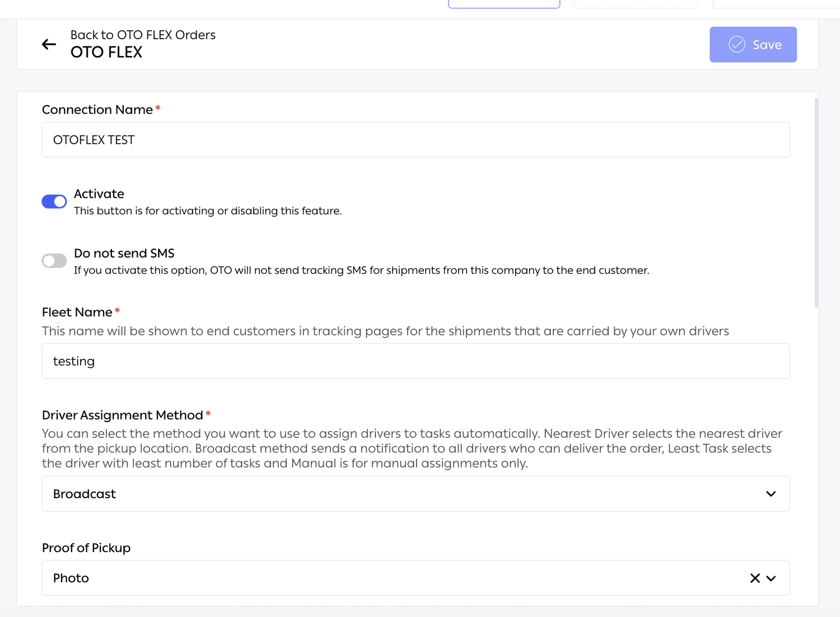Click the back arrow icon

[49, 44]
